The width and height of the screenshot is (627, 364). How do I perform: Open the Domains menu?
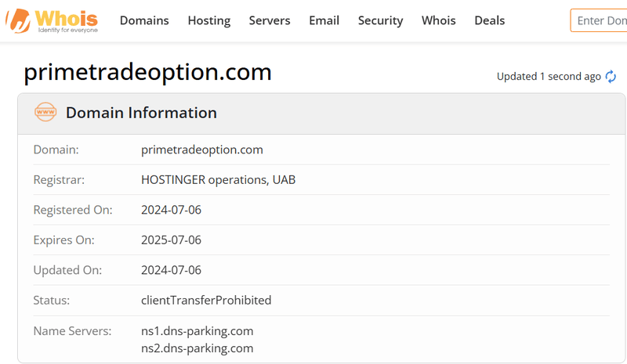point(144,20)
